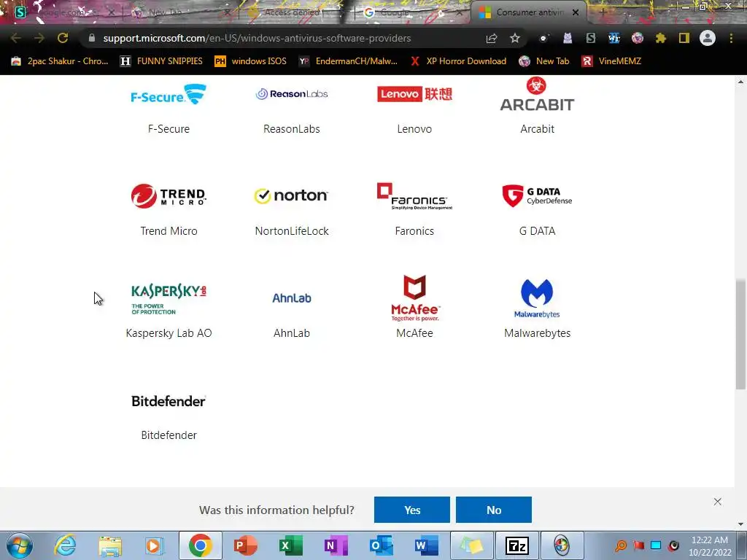Dismiss the feedback bar with X
Screen dimensions: 747x560
pyautogui.click(x=718, y=502)
